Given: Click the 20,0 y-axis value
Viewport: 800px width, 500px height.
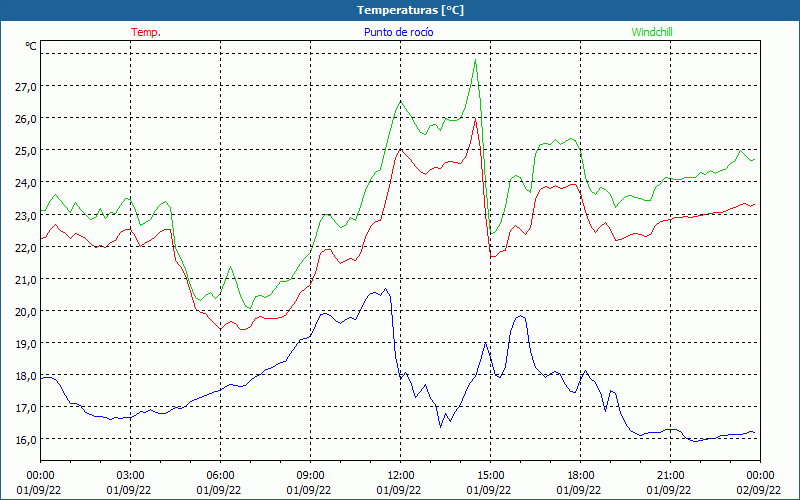Looking at the screenshot, I should 26,312.
